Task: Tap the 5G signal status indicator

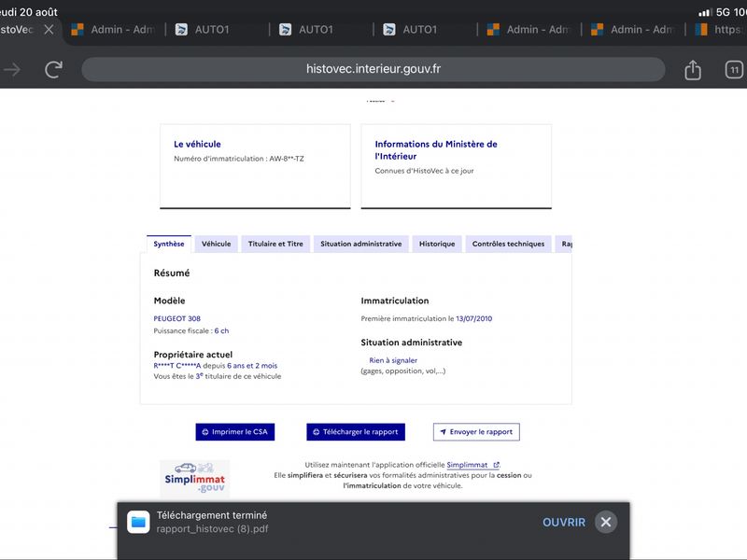Action: (x=714, y=12)
